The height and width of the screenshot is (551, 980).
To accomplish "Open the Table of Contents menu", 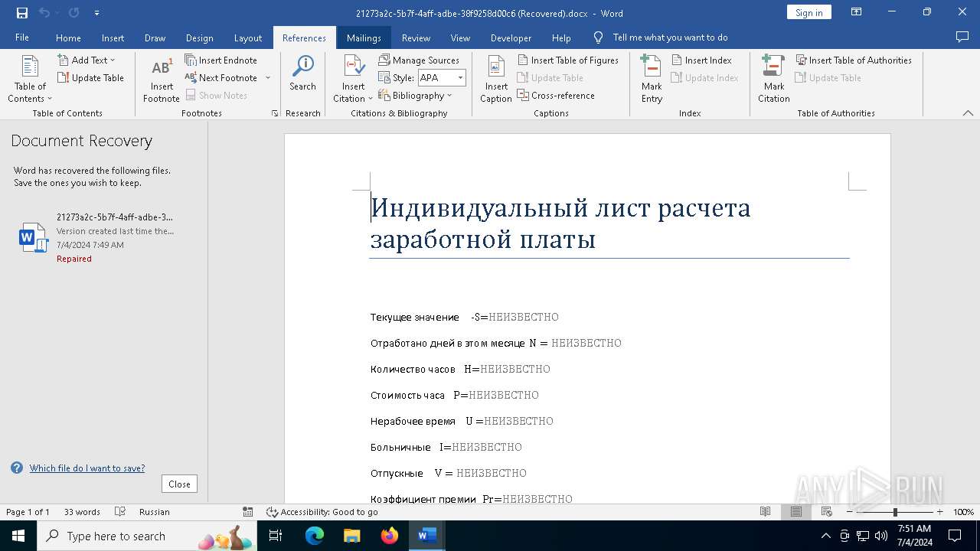I will 30,79.
